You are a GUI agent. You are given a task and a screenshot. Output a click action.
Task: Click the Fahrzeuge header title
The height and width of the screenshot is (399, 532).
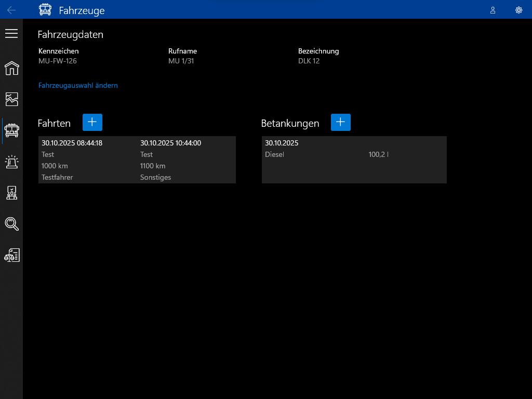[82, 10]
